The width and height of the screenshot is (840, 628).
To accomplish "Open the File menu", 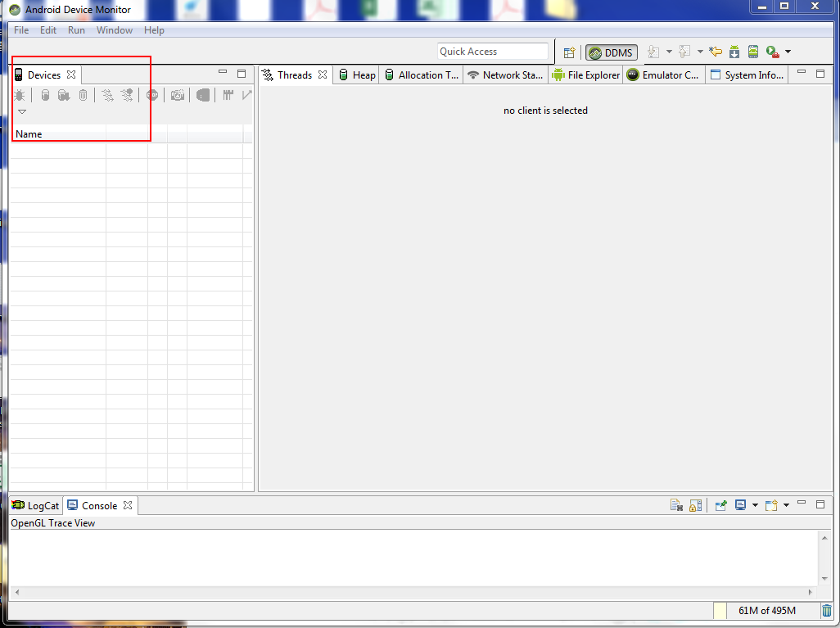I will (21, 30).
